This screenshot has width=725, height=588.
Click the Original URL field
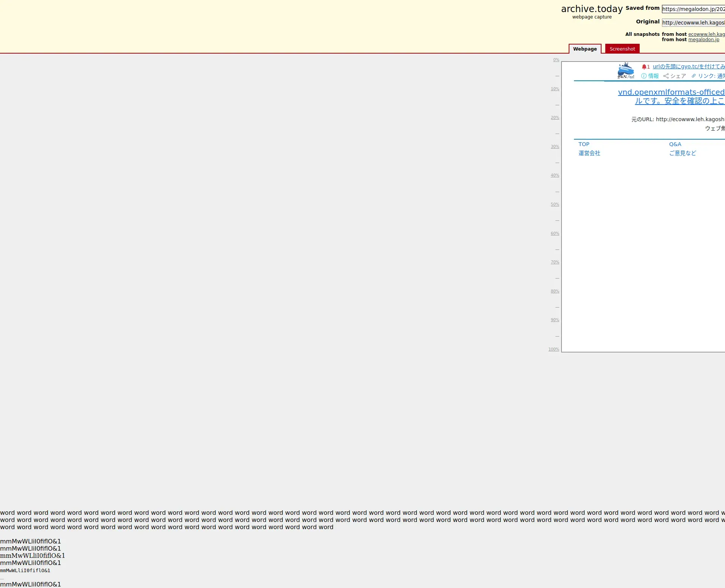tap(693, 23)
